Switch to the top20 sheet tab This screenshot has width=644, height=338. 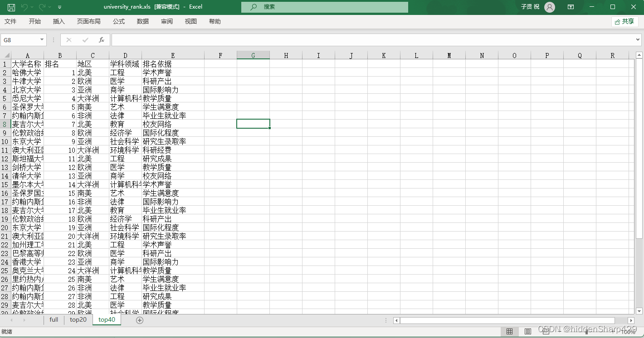click(78, 320)
